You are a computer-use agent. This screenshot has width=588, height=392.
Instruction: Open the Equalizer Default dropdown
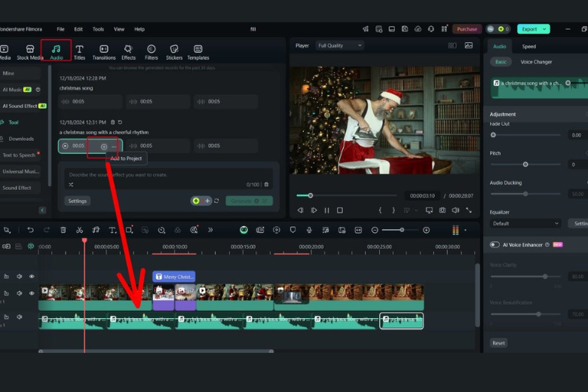pyautogui.click(x=525, y=224)
